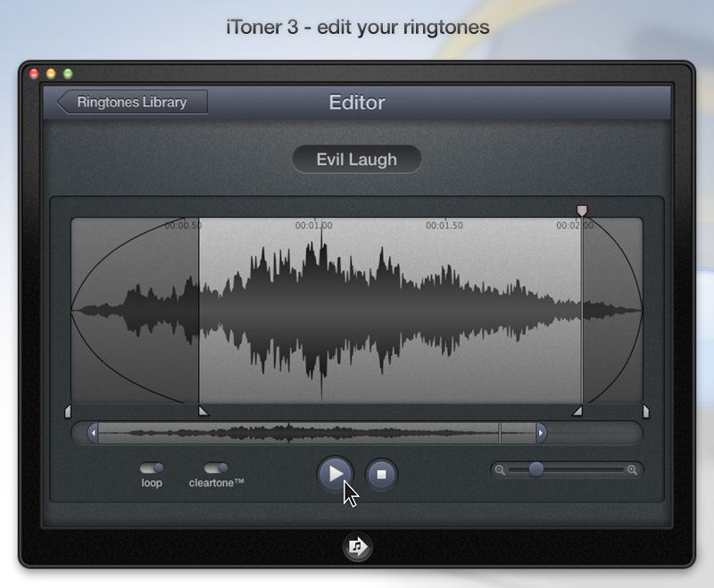The width and height of the screenshot is (714, 588).
Task: Click the left arrow of overview scroller
Action: 93,433
